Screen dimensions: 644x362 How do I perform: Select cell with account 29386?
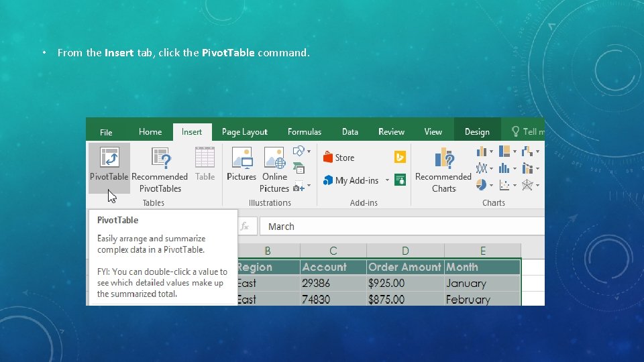click(333, 283)
